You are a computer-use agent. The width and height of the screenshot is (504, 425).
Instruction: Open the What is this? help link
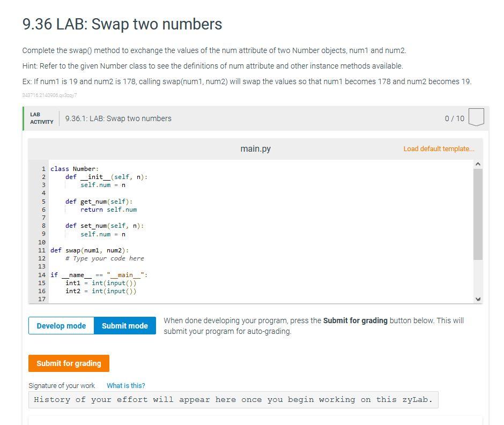pyautogui.click(x=126, y=385)
